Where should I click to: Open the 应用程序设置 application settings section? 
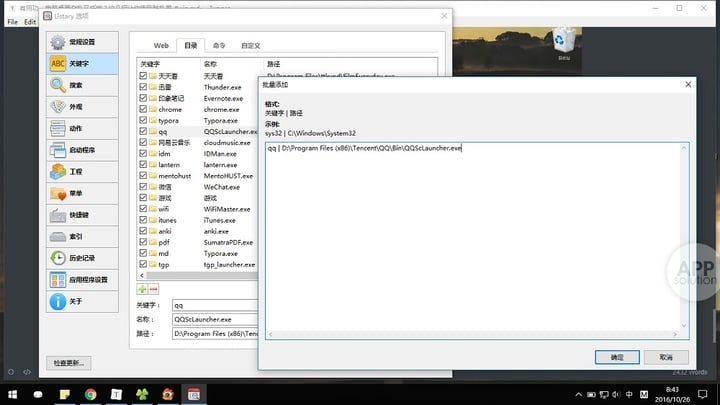click(x=82, y=280)
